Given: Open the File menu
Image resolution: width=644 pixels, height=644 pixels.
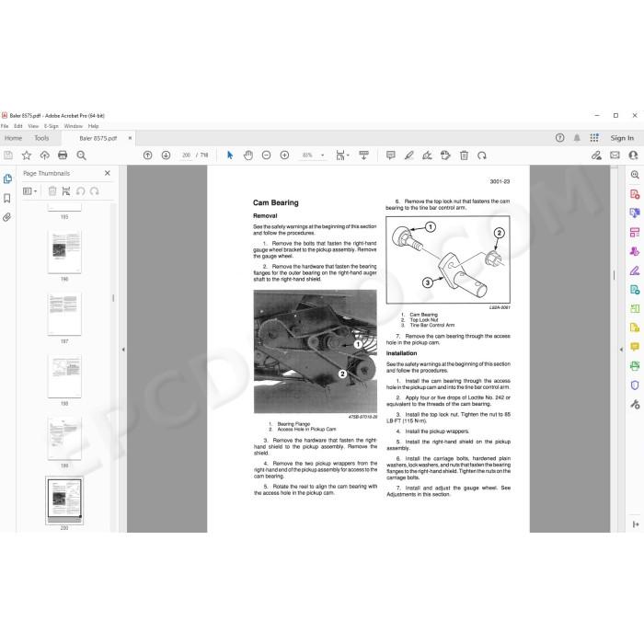Looking at the screenshot, I should tap(5, 126).
